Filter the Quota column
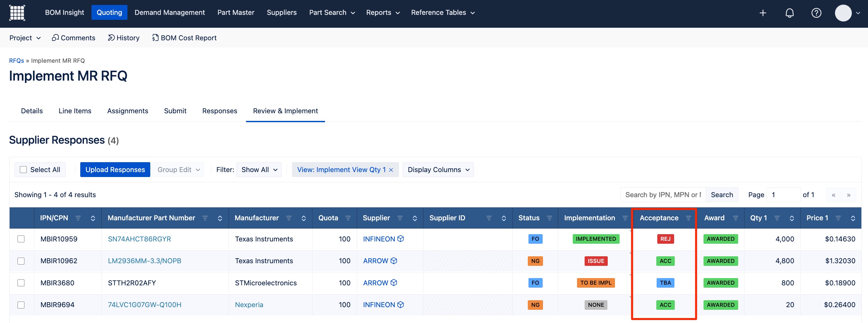 click(x=348, y=218)
